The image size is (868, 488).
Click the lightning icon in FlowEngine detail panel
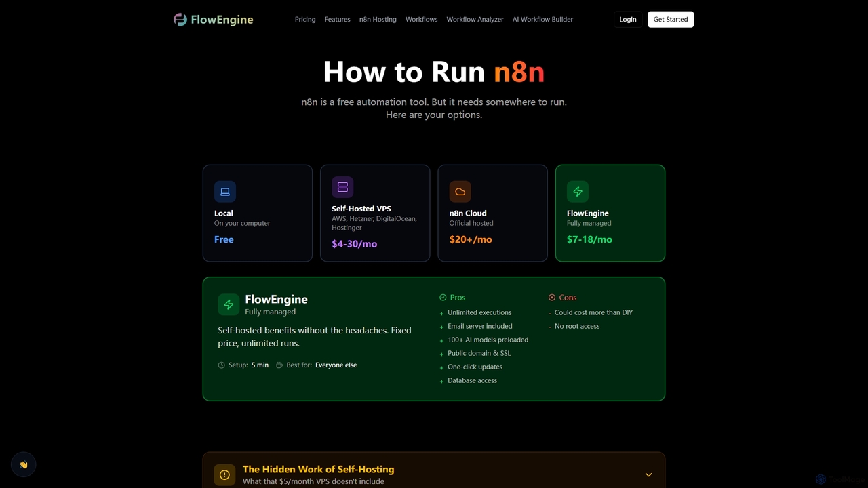[x=229, y=304]
